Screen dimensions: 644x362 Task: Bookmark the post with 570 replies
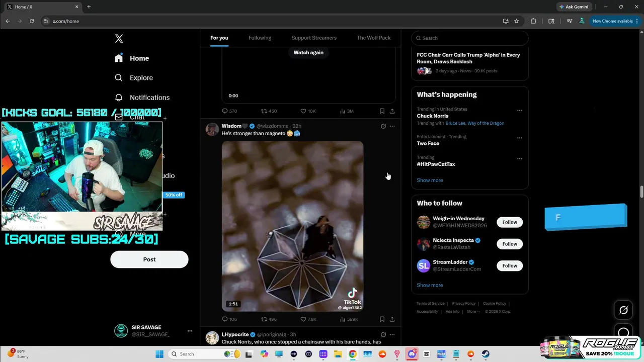tap(382, 111)
